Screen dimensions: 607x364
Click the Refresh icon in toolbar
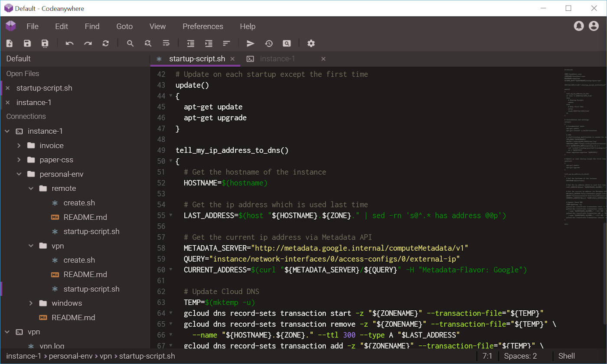tap(106, 43)
